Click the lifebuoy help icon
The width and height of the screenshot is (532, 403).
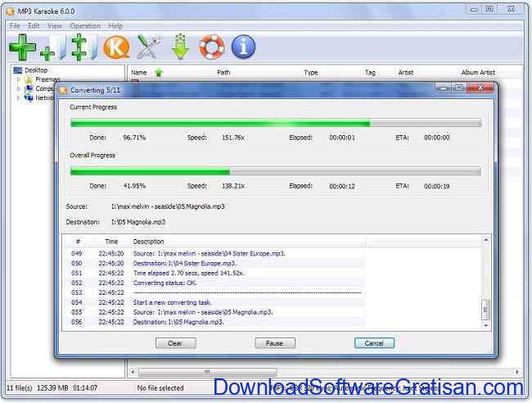point(212,47)
